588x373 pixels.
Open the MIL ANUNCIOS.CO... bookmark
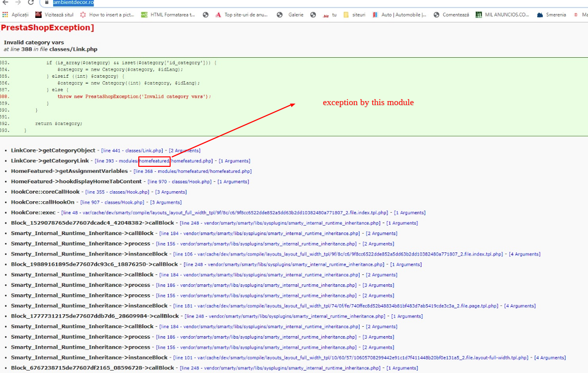(502, 14)
